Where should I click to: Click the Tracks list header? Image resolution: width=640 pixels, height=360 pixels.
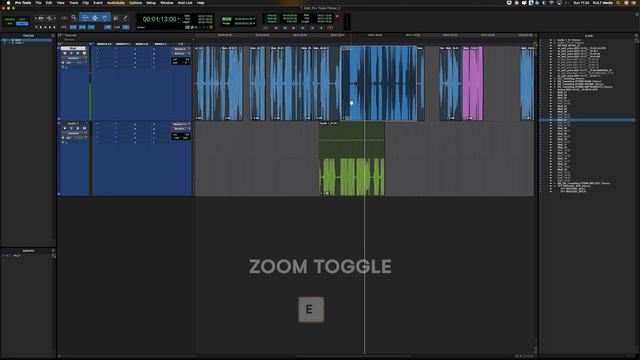pos(28,36)
